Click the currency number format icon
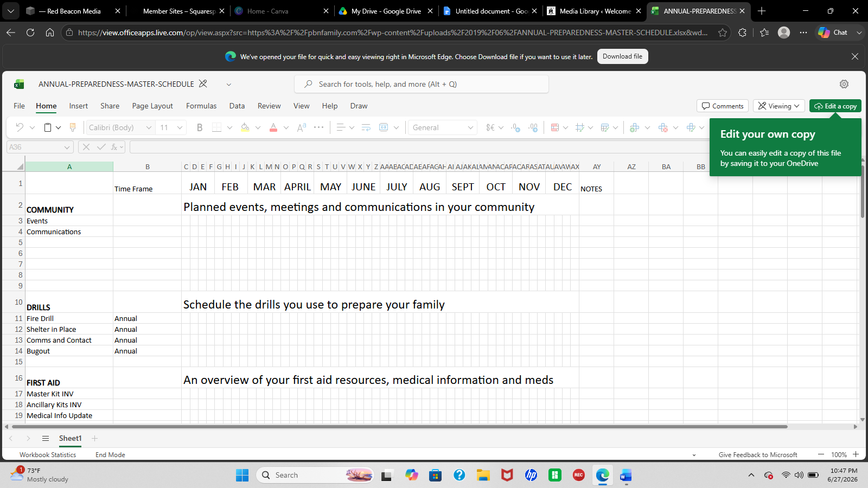The image size is (868, 488). coord(490,127)
